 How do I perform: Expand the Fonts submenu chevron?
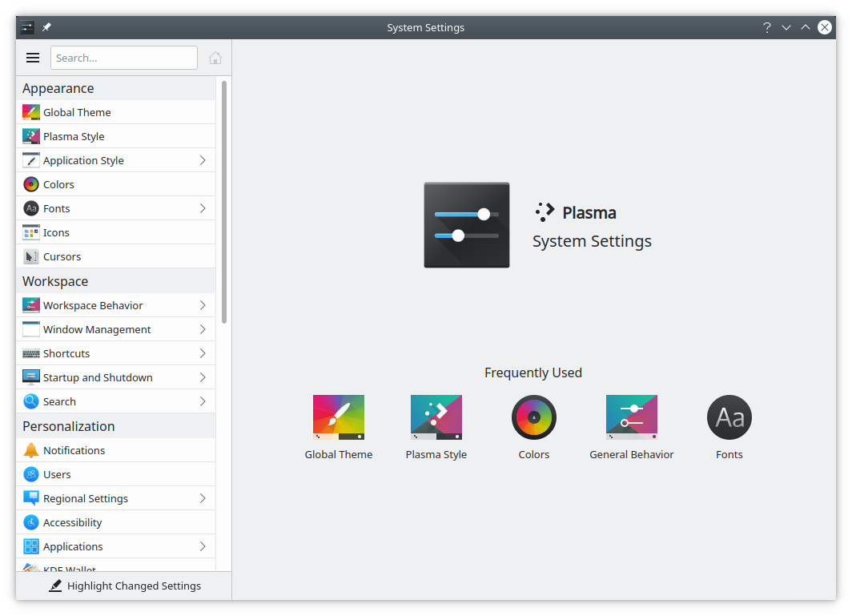203,208
